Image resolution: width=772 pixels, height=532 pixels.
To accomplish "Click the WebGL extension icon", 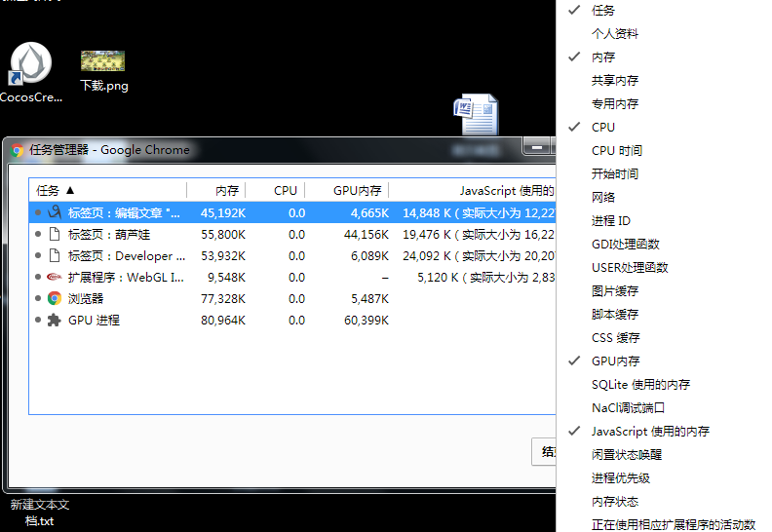I will coord(55,277).
